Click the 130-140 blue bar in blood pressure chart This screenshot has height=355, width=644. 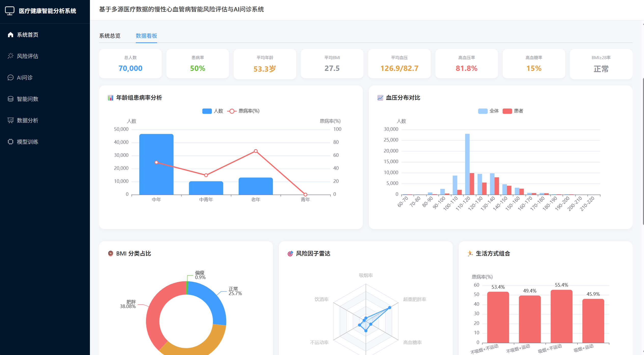(492, 184)
